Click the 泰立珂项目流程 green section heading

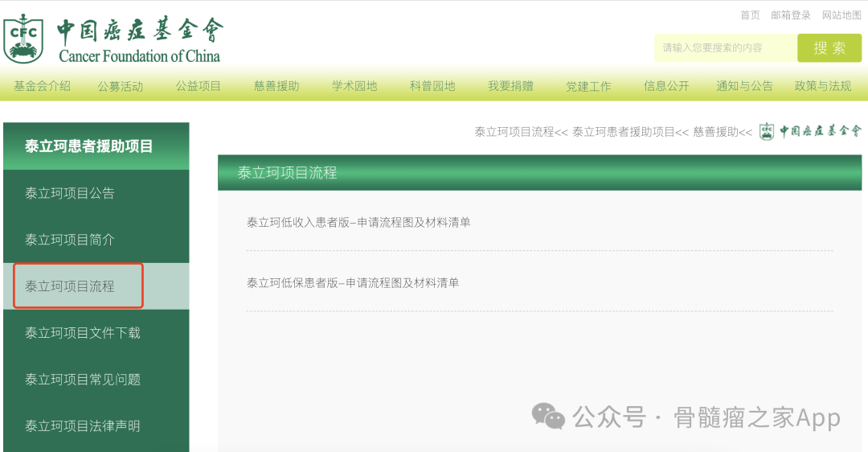(540, 173)
